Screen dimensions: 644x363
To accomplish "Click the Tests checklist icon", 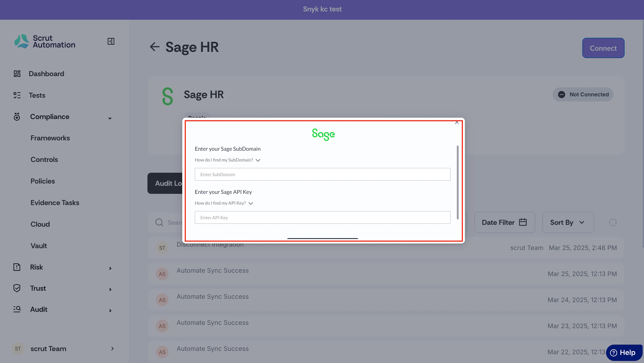I will (17, 95).
